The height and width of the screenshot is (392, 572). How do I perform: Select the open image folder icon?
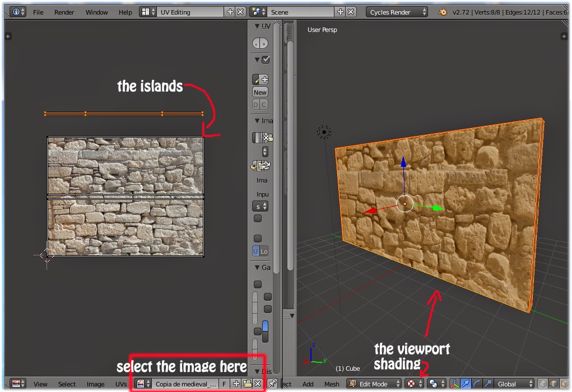247,384
